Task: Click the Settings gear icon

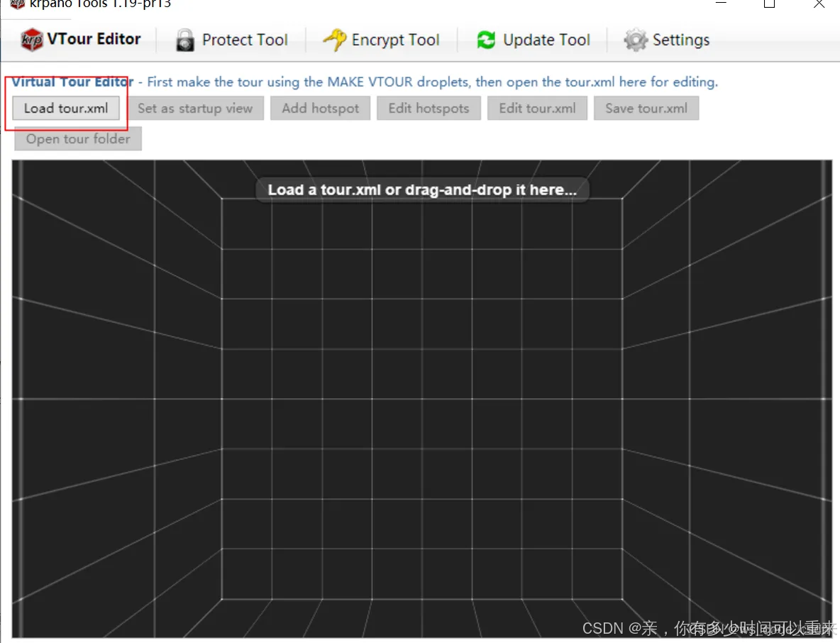Action: tap(636, 40)
